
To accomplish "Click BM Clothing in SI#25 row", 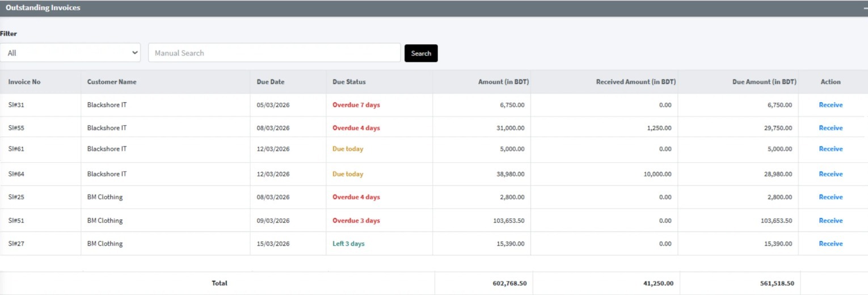I will coord(105,197).
